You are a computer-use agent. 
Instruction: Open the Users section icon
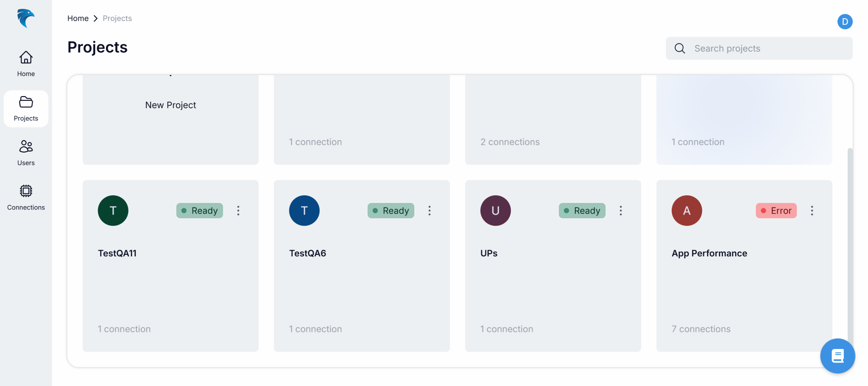pyautogui.click(x=26, y=147)
